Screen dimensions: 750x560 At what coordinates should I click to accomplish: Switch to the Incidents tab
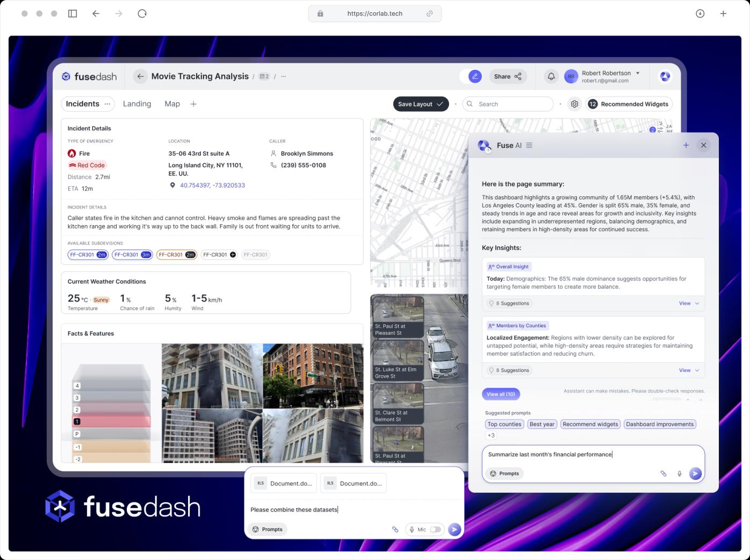pos(82,104)
